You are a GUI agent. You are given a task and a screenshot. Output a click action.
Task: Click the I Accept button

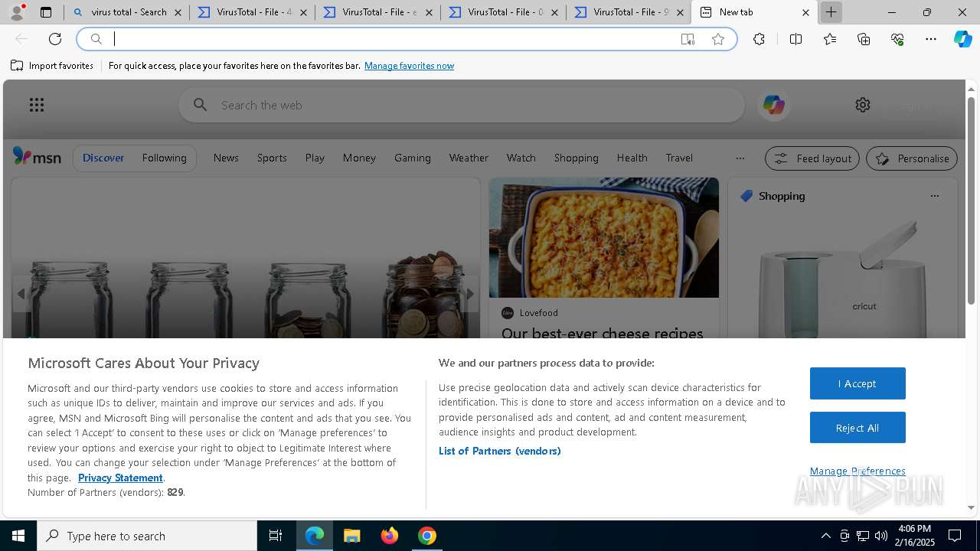click(857, 383)
